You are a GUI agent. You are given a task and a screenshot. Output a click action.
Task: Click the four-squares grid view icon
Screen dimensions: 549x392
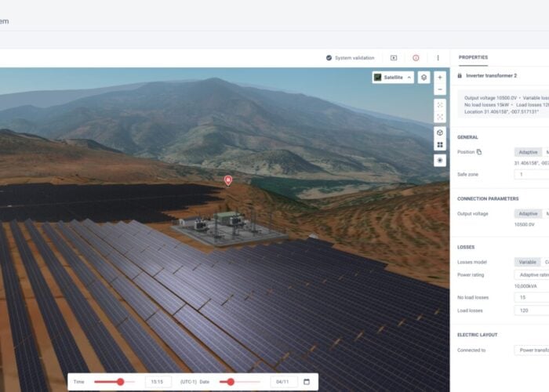tap(439, 145)
